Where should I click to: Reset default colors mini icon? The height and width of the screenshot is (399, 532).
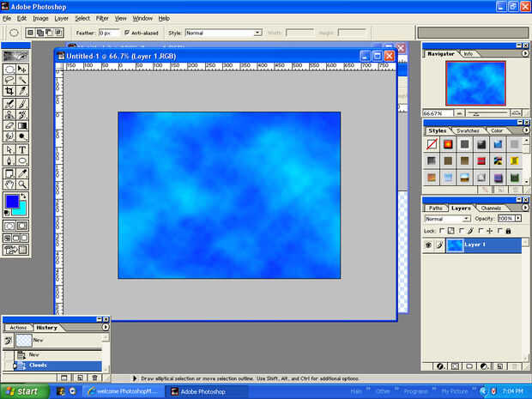tap(7, 213)
